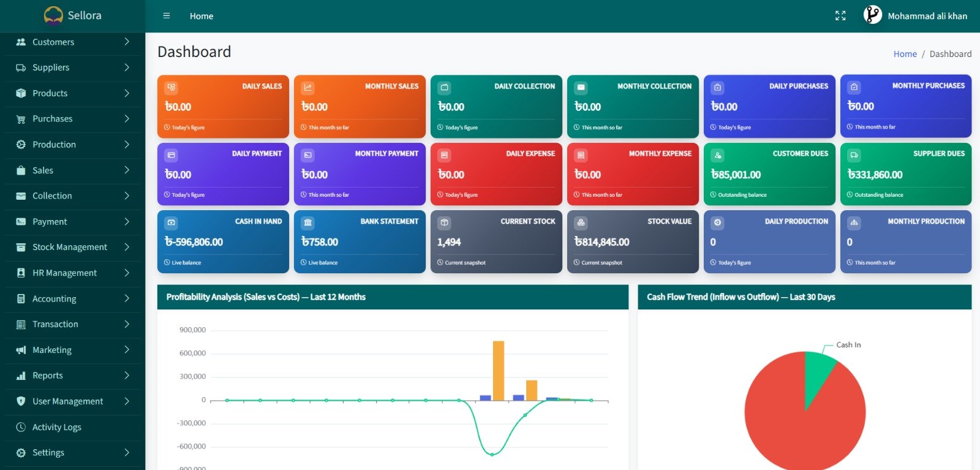Click the Monthly Sales chart card icon

(308, 88)
